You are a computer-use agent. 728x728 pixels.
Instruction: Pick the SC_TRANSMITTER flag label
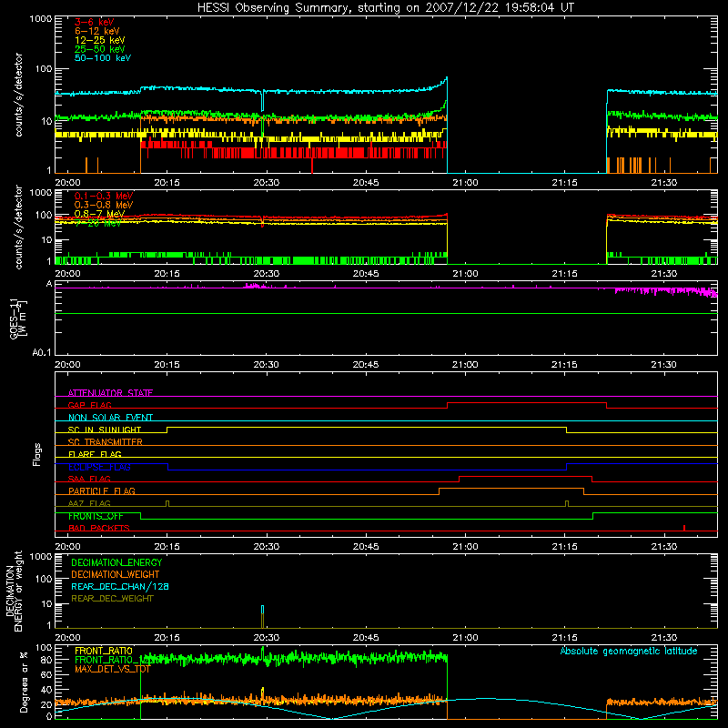point(105,442)
